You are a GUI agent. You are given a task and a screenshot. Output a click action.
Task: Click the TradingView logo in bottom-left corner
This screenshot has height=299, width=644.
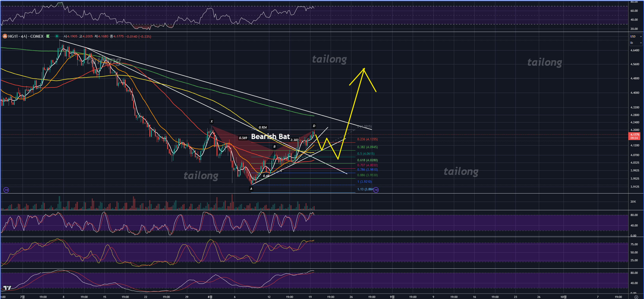click(x=7, y=288)
